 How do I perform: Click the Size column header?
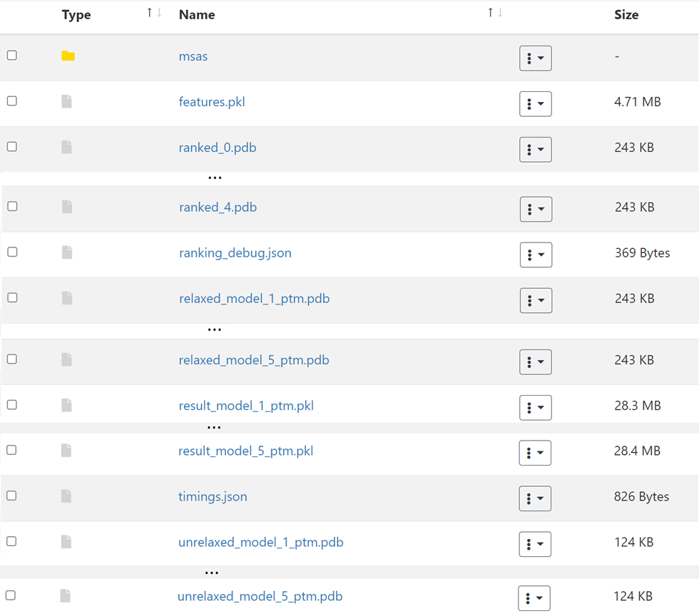tap(626, 14)
